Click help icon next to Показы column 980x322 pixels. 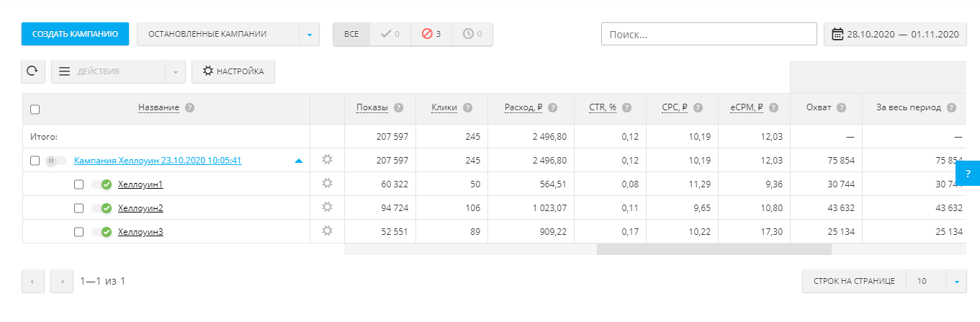(x=398, y=108)
